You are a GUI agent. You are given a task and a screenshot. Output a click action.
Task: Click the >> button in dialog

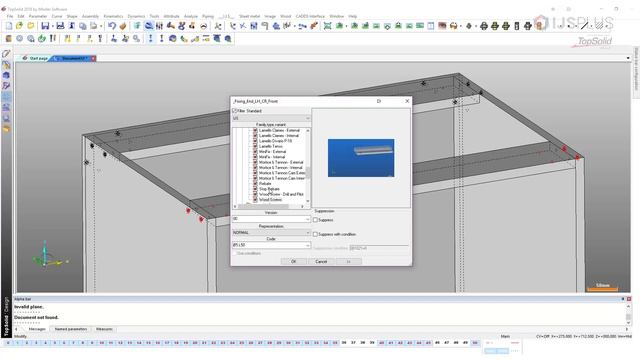click(349, 261)
